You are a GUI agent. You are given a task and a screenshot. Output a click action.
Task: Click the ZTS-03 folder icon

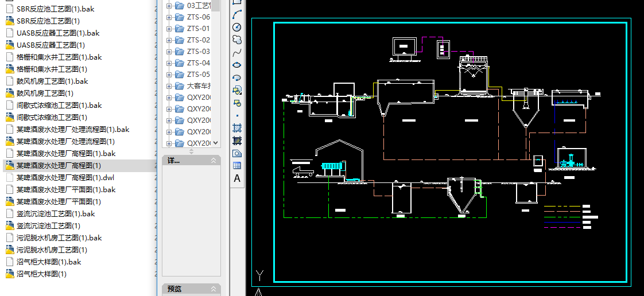point(180,51)
